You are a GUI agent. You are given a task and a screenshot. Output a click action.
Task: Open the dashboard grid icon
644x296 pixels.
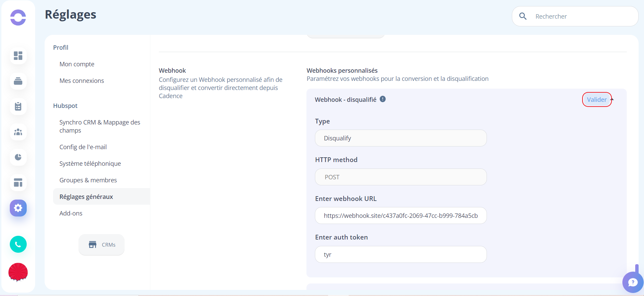point(18,55)
